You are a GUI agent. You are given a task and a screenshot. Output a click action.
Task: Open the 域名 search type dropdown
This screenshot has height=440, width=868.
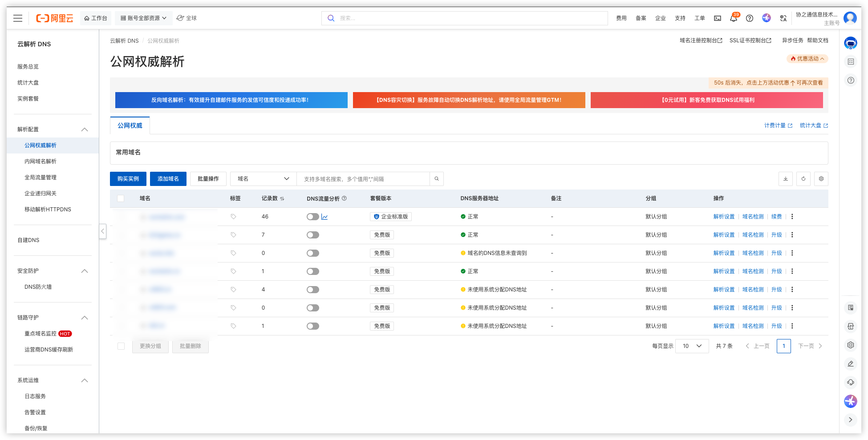pos(264,179)
